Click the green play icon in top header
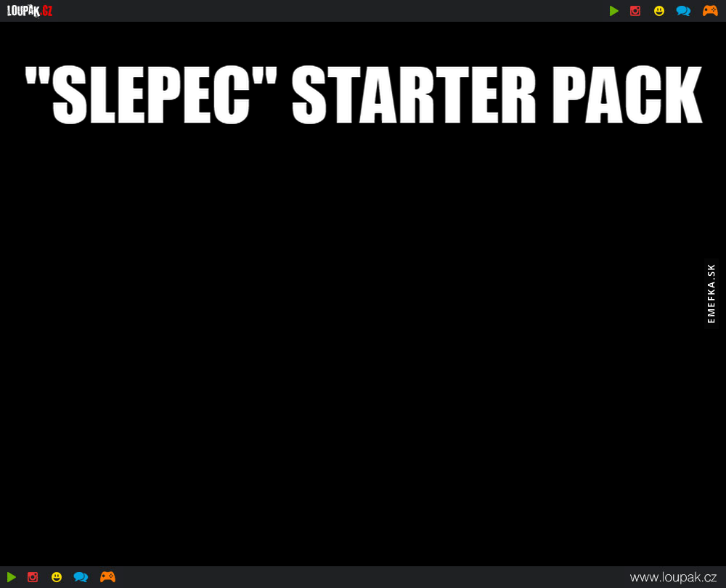726x588 pixels. (614, 11)
